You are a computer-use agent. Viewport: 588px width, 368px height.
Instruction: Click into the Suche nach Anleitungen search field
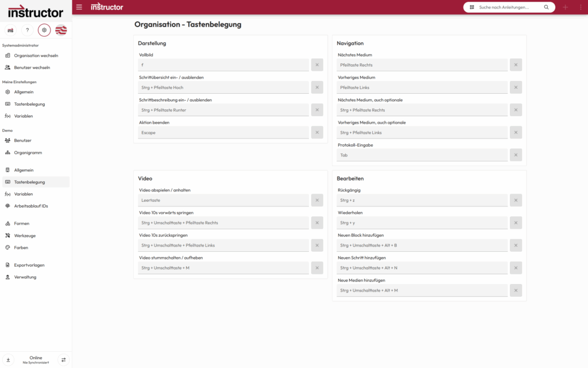[505, 7]
